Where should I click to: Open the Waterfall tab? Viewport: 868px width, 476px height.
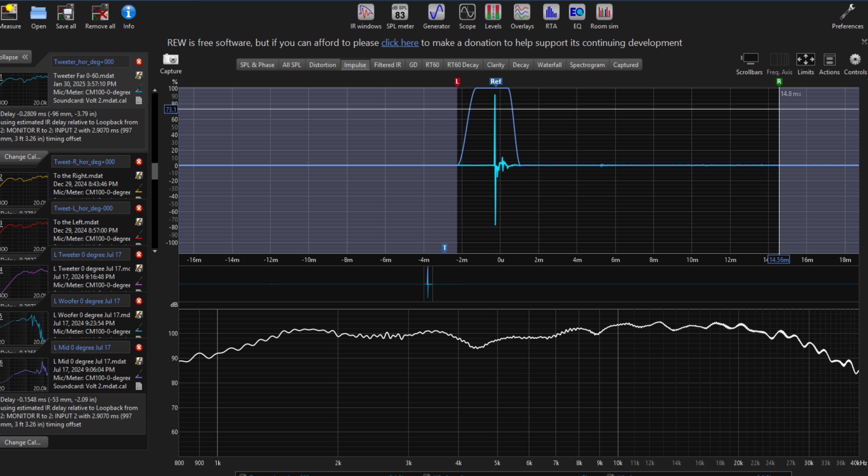coord(549,64)
